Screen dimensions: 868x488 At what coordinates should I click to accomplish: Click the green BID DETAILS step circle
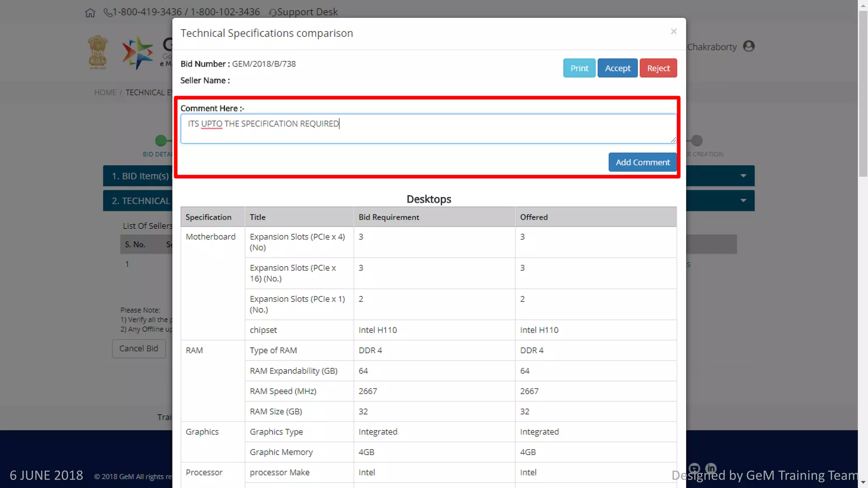pyautogui.click(x=161, y=140)
